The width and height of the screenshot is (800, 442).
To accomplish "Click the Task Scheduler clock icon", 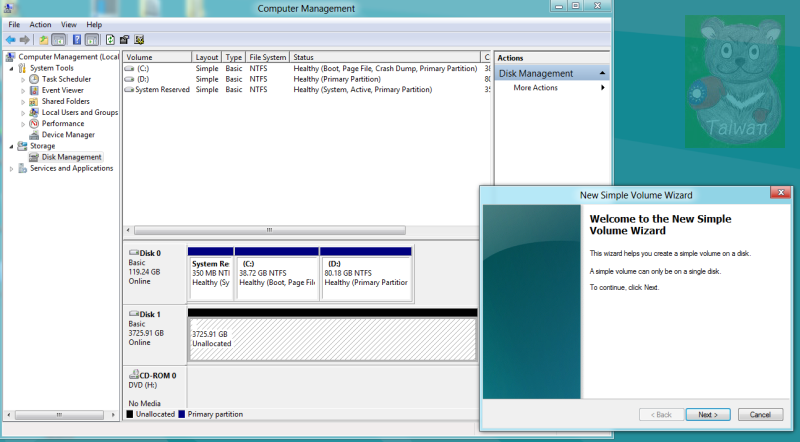I will pos(34,79).
